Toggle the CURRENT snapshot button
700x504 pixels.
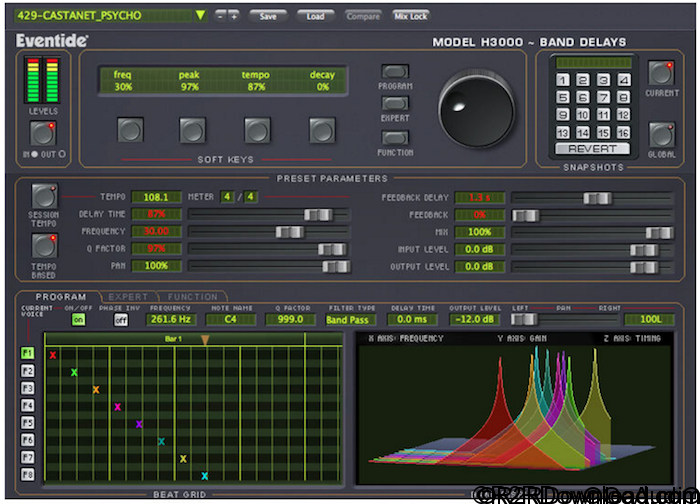coord(661,73)
